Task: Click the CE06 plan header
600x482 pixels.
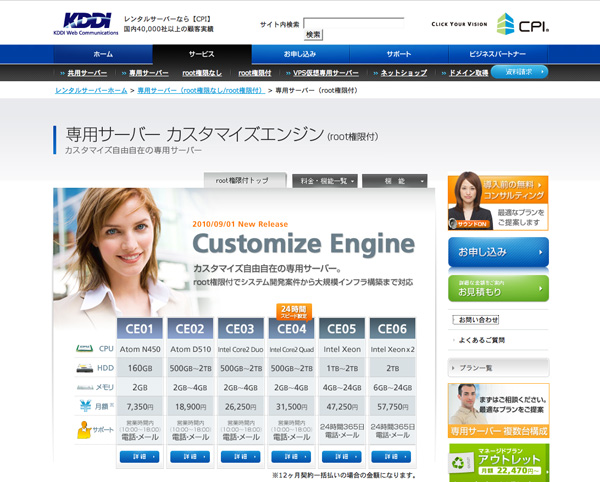Action: click(x=392, y=329)
